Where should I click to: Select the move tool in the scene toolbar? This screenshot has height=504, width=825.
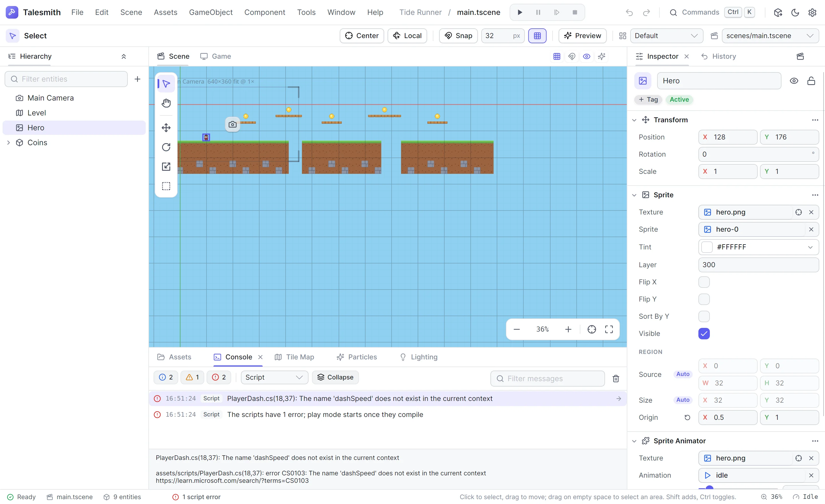coord(166,128)
